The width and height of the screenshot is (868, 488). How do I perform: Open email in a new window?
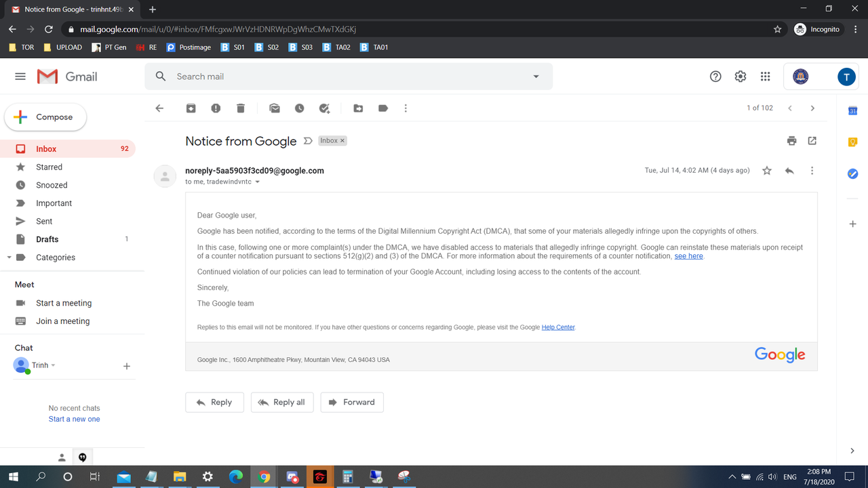812,141
